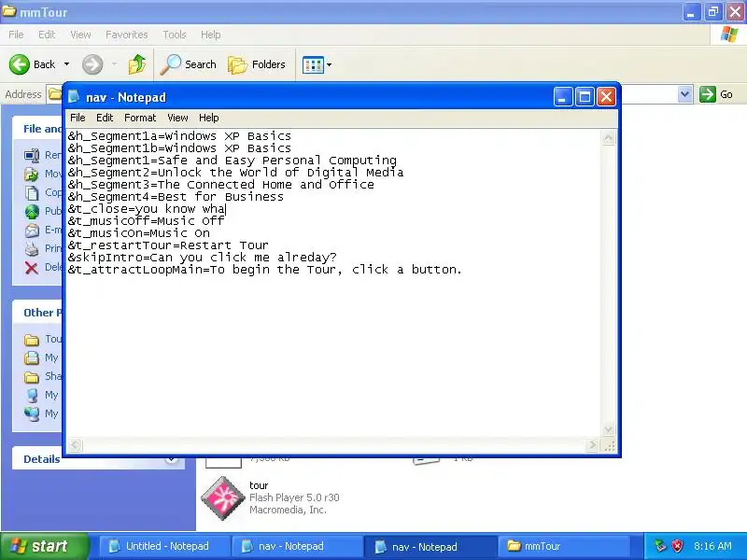Open the Favorites menu in mmTour window

click(x=127, y=35)
